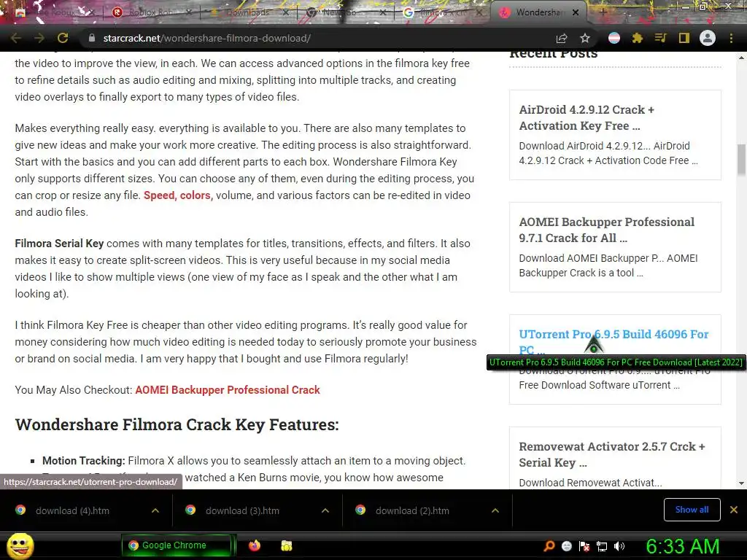Open the network tray icon
This screenshot has height=560, width=747.
602,546
